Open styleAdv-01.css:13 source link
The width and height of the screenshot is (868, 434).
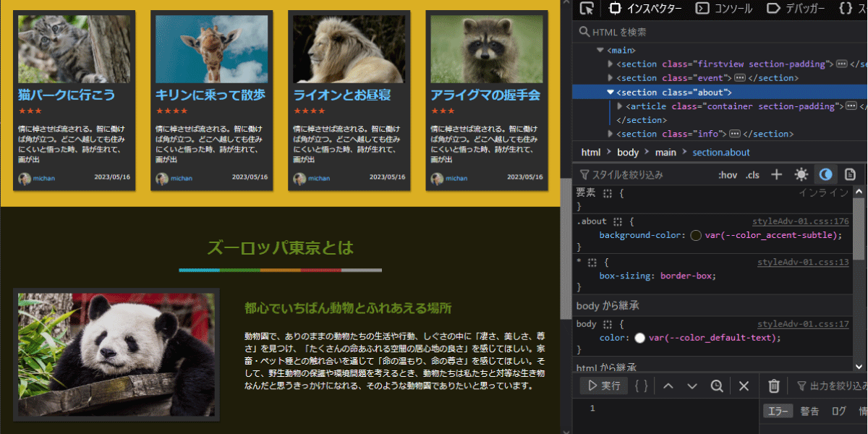tap(803, 263)
